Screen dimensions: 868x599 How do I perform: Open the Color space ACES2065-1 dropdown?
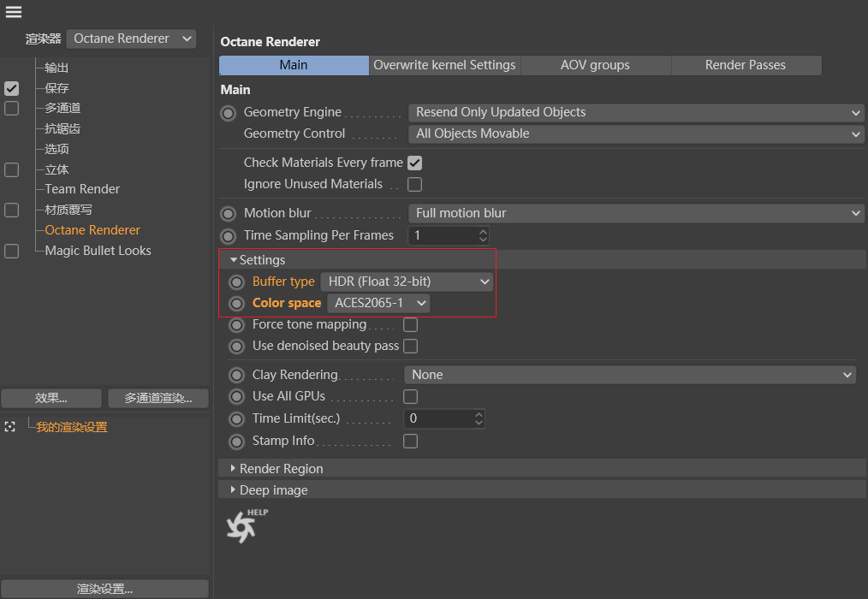pyautogui.click(x=378, y=304)
